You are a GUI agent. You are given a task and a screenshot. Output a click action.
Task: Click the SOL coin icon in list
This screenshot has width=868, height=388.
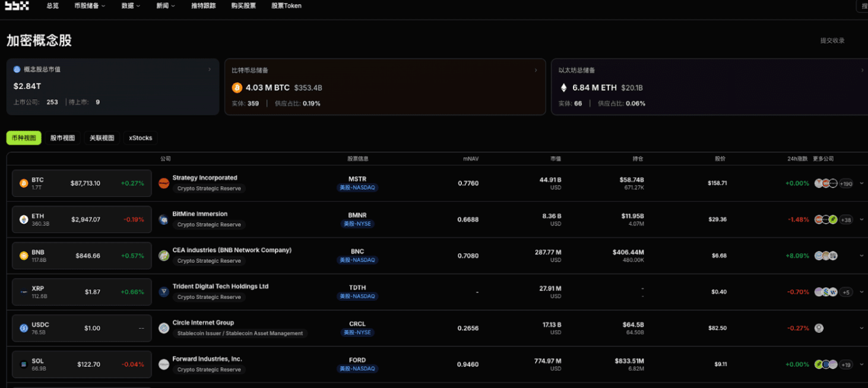24,364
